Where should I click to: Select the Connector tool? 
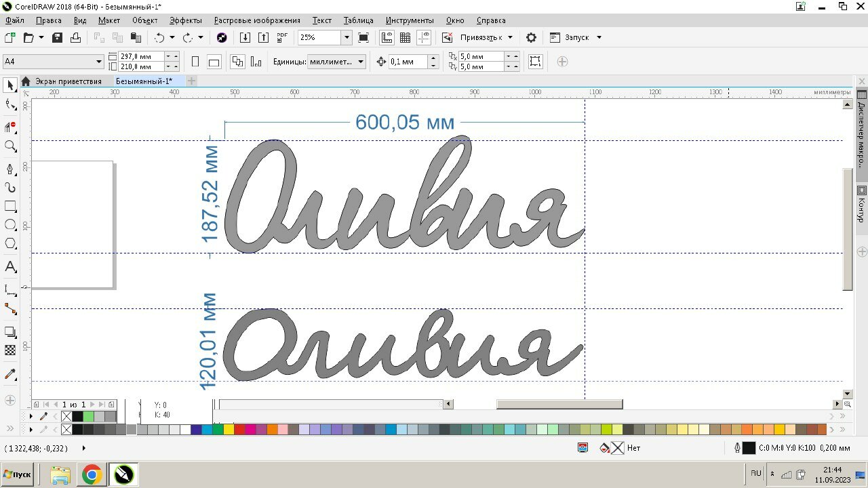pos(10,309)
